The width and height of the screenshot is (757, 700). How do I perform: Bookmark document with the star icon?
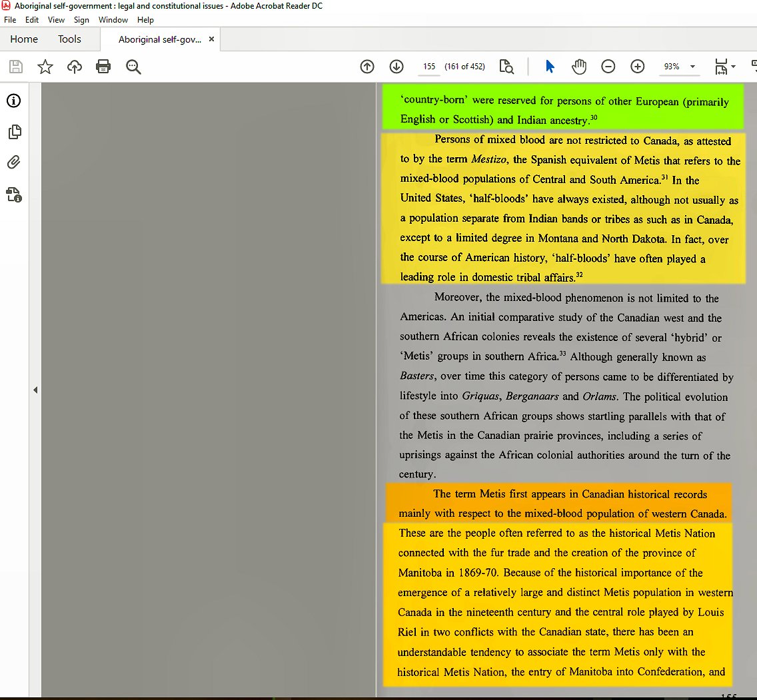[45, 67]
